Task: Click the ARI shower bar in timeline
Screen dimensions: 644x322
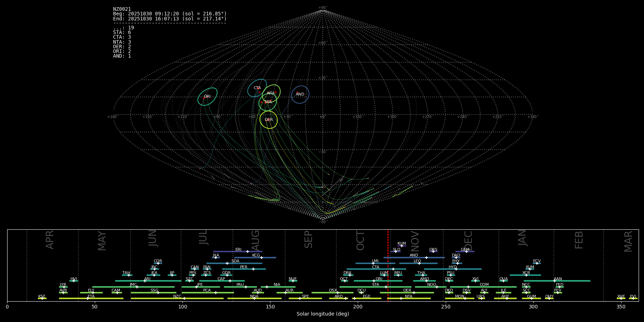Action: point(148,281)
